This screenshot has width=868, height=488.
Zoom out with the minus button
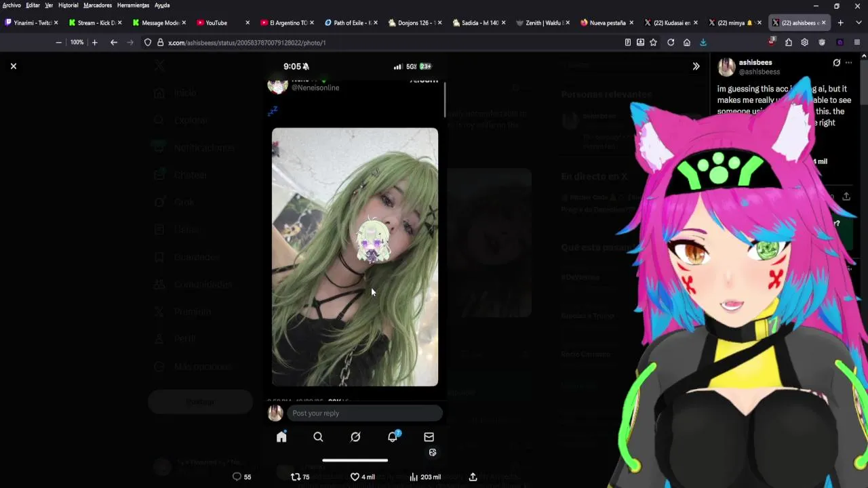[x=58, y=42]
